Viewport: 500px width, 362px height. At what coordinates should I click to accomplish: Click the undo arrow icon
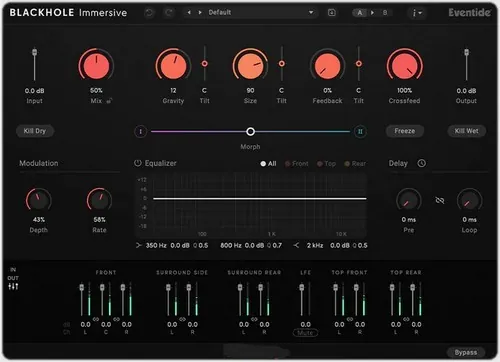tap(149, 13)
